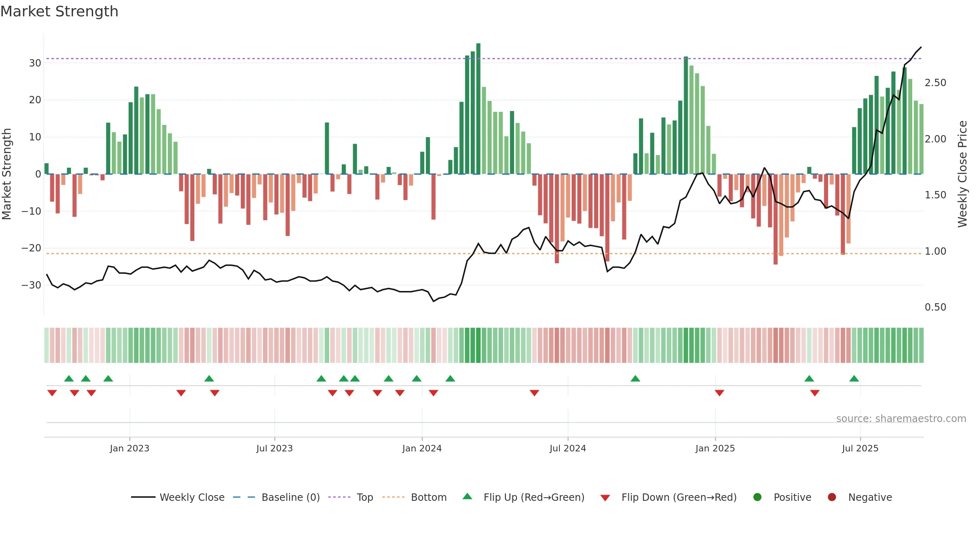Click the tallest green bar exceeding the Top line
980x551 pixels.
tap(478, 109)
